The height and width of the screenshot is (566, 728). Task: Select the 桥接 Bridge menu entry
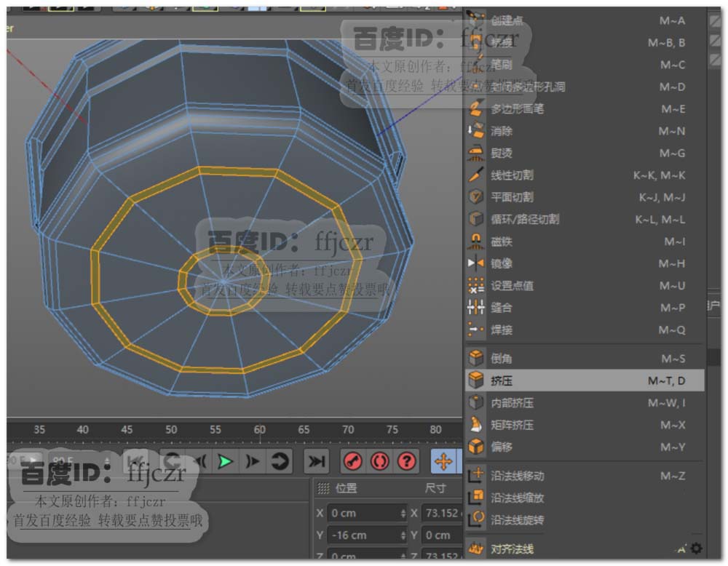pyautogui.click(x=585, y=42)
